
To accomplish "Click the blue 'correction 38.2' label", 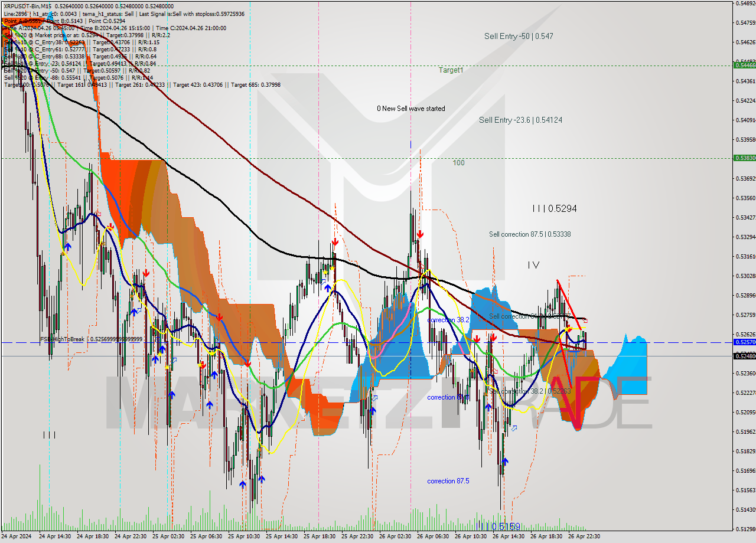I will (x=448, y=320).
